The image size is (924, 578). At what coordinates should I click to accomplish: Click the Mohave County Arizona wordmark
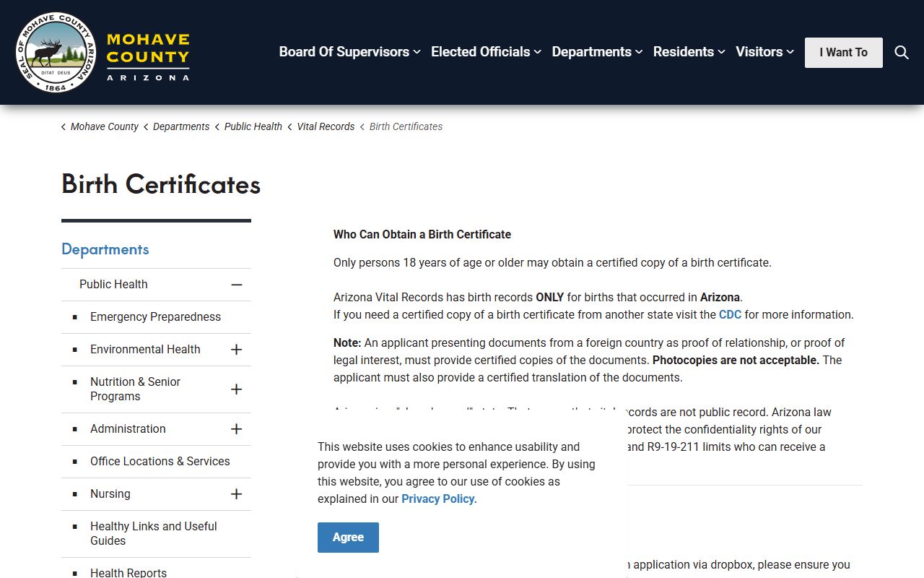pyautogui.click(x=148, y=56)
